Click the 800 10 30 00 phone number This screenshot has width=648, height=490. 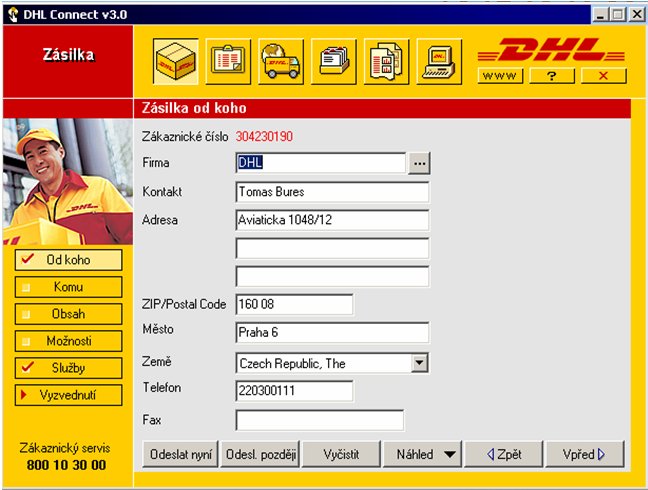click(67, 465)
